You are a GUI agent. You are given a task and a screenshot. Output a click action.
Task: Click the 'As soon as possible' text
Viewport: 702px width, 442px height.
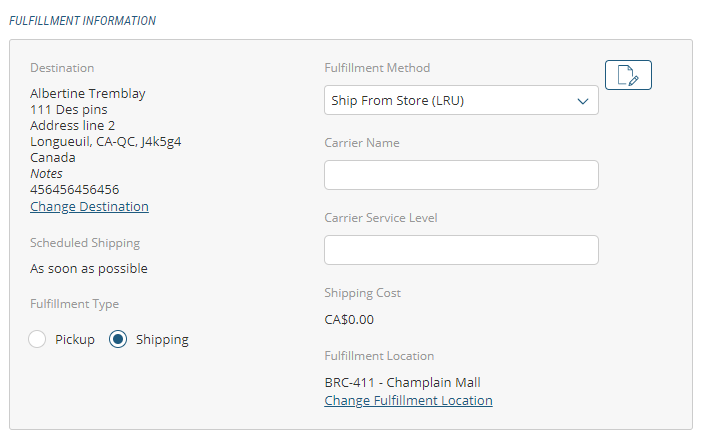click(x=89, y=268)
